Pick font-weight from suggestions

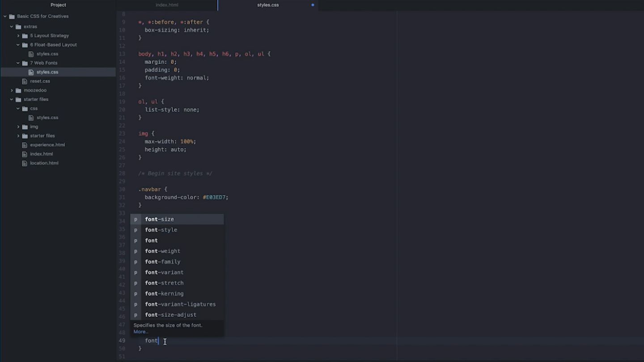coord(177,251)
